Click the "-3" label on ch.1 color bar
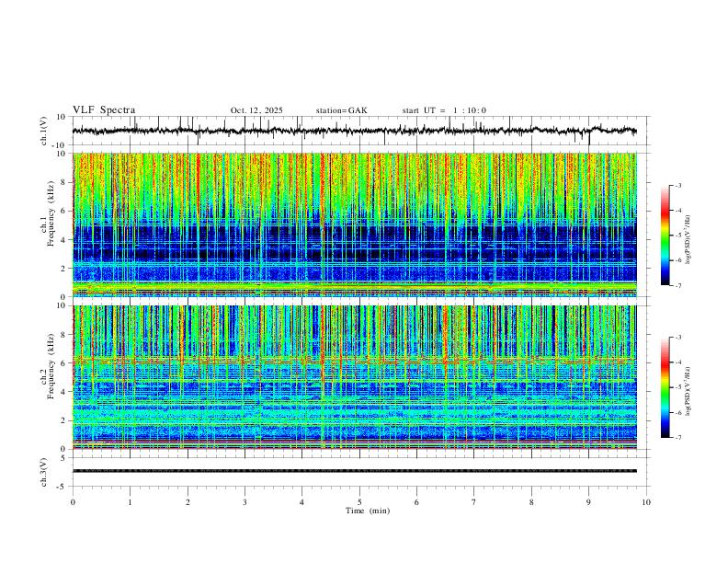Screen dimensions: 728x563 coord(677,186)
